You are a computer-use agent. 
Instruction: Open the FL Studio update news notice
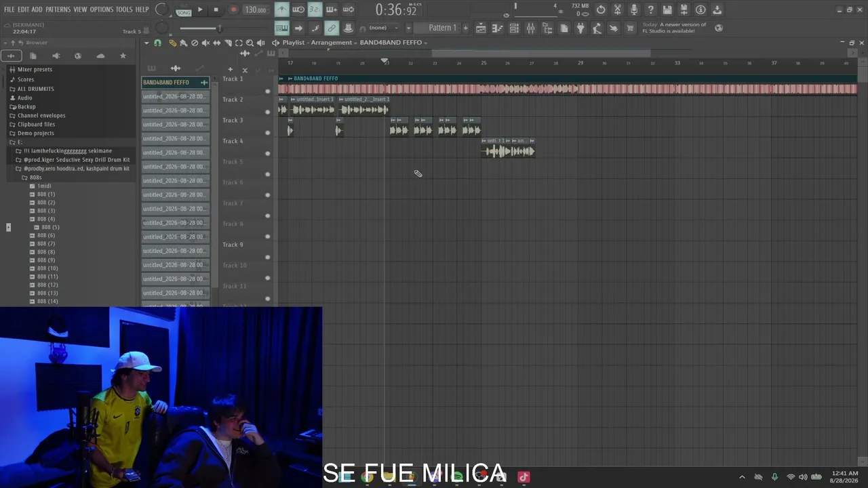pyautogui.click(x=674, y=28)
